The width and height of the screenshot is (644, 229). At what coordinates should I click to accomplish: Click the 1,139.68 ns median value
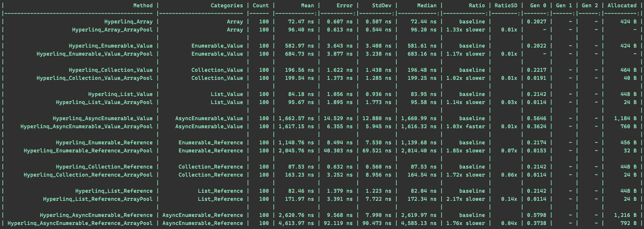pos(419,143)
